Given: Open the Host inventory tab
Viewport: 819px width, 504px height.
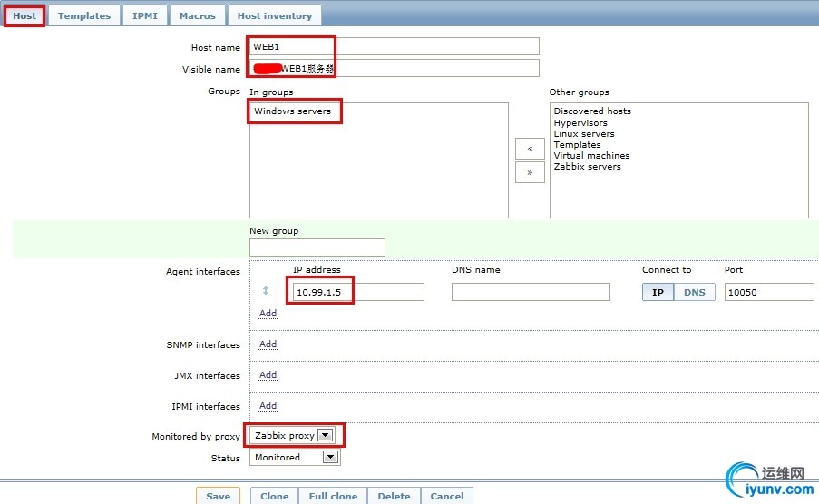Looking at the screenshot, I should 275,15.
